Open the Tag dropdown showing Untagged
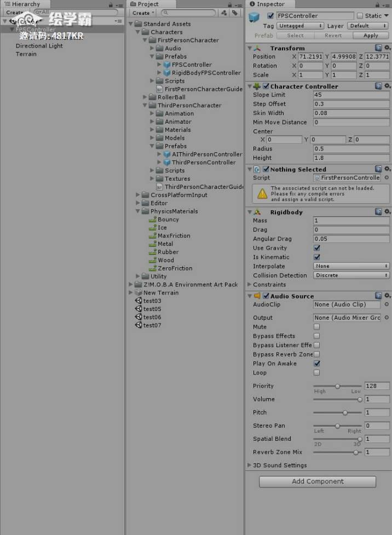The height and width of the screenshot is (535, 392). 300,26
